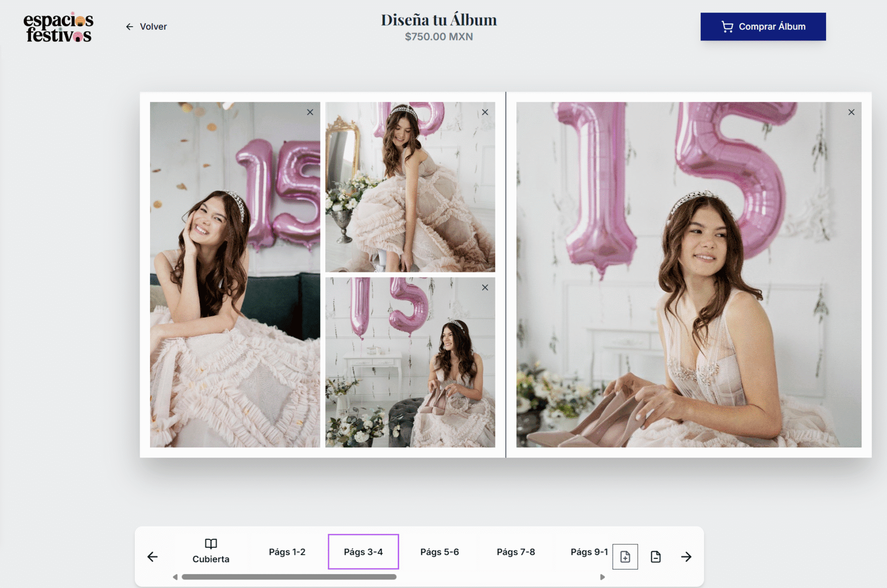The width and height of the screenshot is (887, 588).
Task: Click the Espacios Festivos logo
Action: pos(58,28)
